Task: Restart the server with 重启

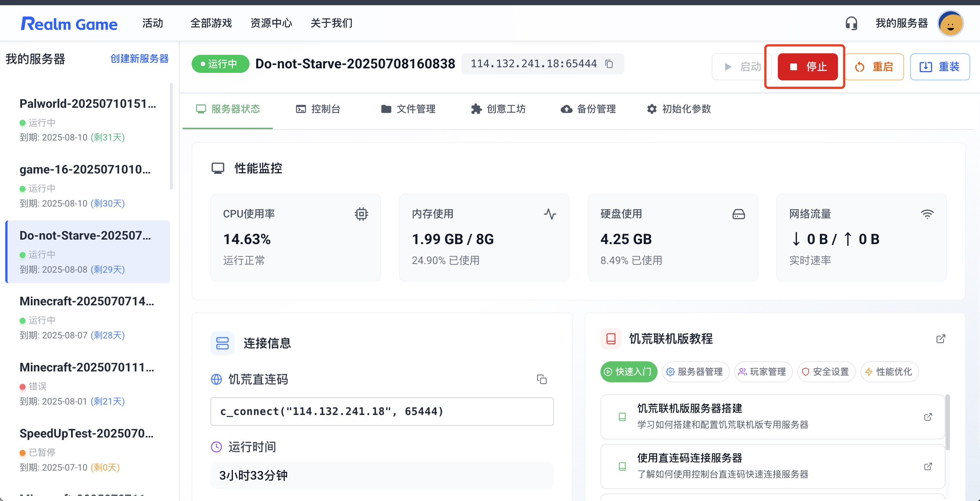Action: coord(874,67)
